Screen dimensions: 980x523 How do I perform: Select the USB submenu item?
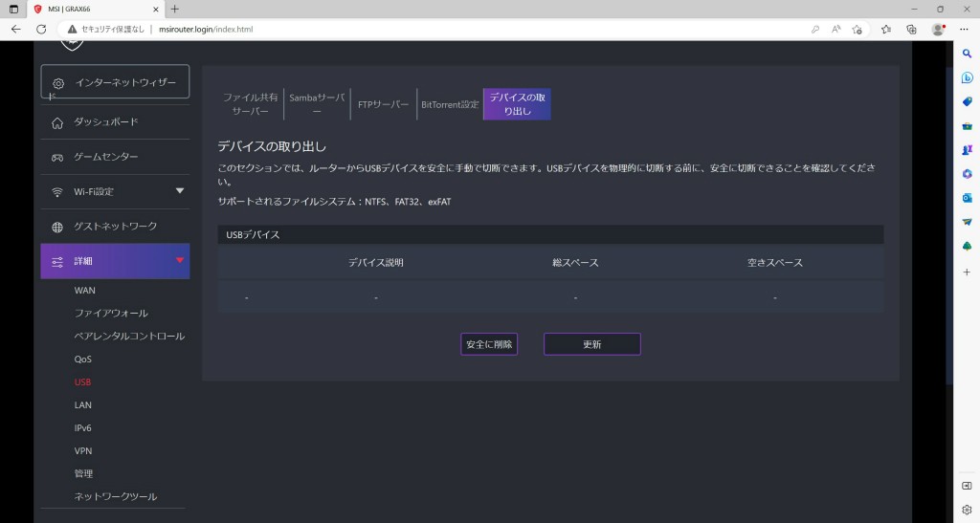(x=82, y=381)
